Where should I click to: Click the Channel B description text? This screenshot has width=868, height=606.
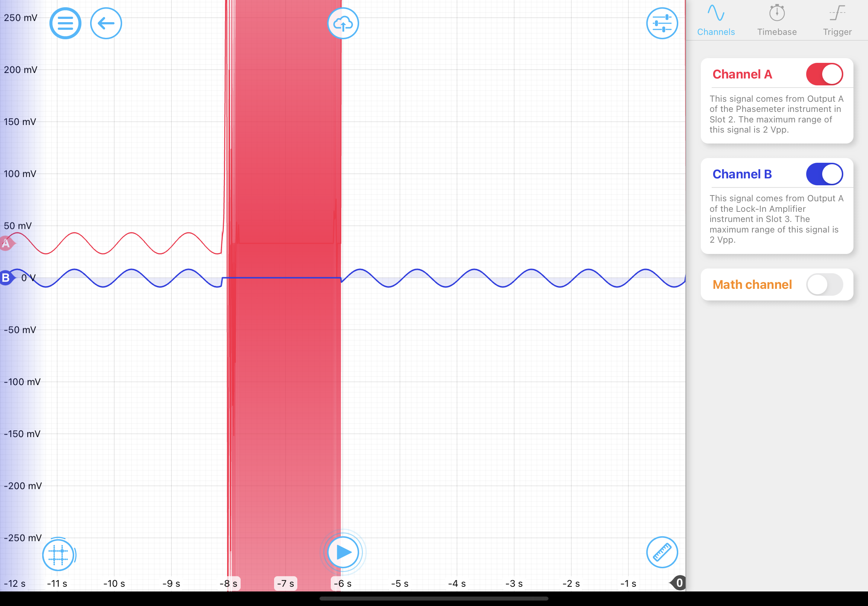776,219
